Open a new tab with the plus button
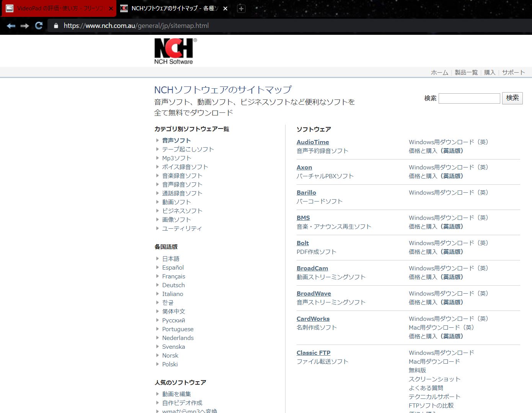The image size is (532, 413). (x=241, y=8)
